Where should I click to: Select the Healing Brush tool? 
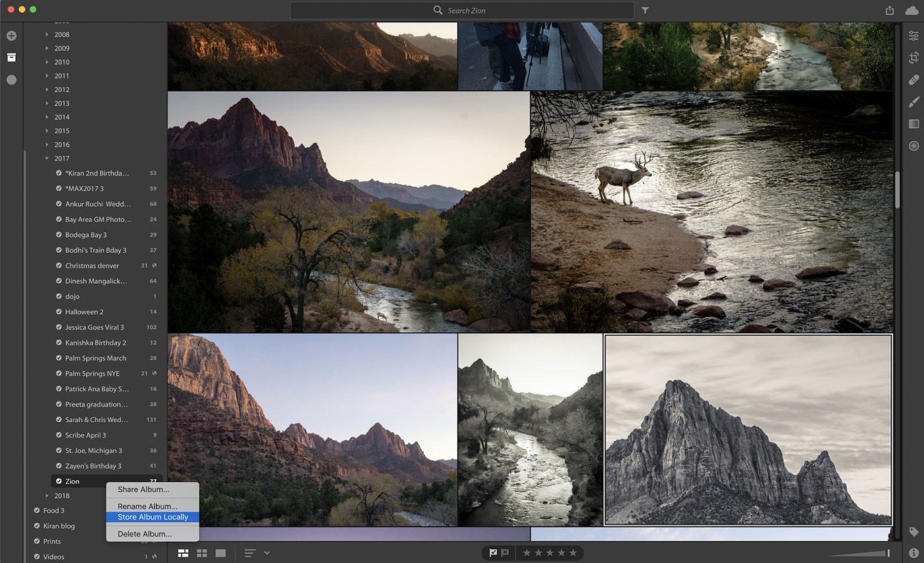click(913, 80)
